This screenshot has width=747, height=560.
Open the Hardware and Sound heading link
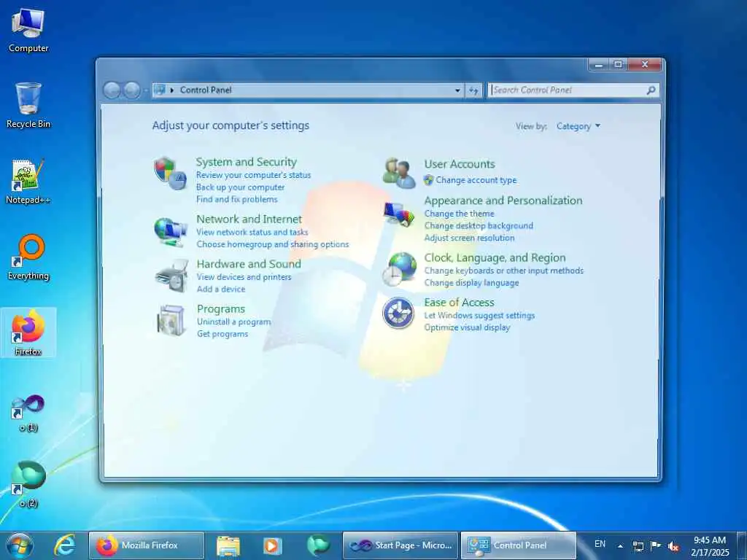249,264
